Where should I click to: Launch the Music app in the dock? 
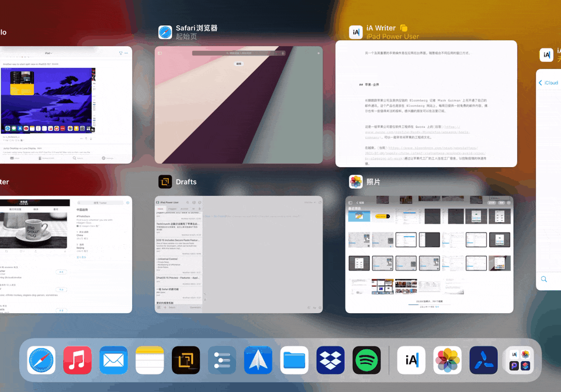click(x=77, y=360)
